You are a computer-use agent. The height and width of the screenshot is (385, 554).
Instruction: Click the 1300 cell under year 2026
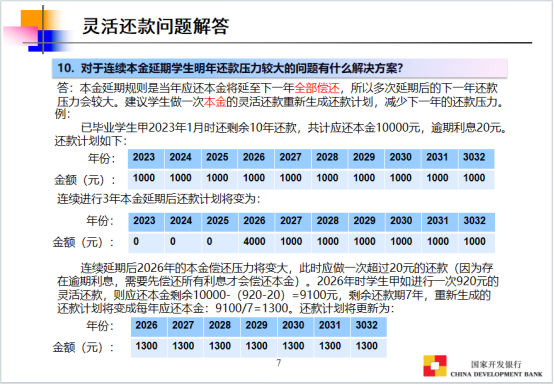click(x=149, y=347)
